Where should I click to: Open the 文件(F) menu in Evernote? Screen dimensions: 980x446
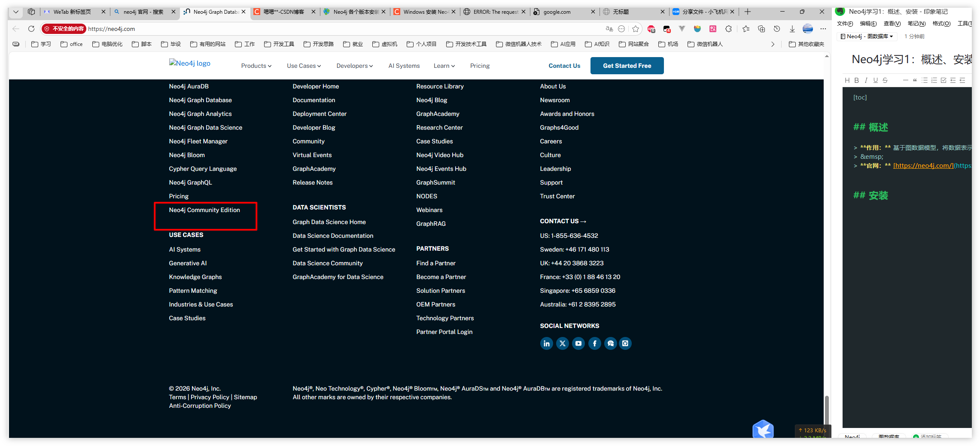pyautogui.click(x=845, y=24)
